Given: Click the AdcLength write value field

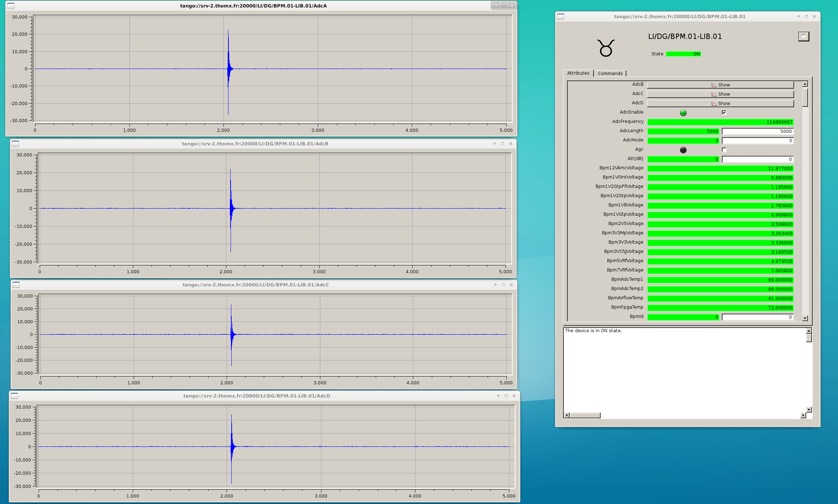Looking at the screenshot, I should pos(757,131).
